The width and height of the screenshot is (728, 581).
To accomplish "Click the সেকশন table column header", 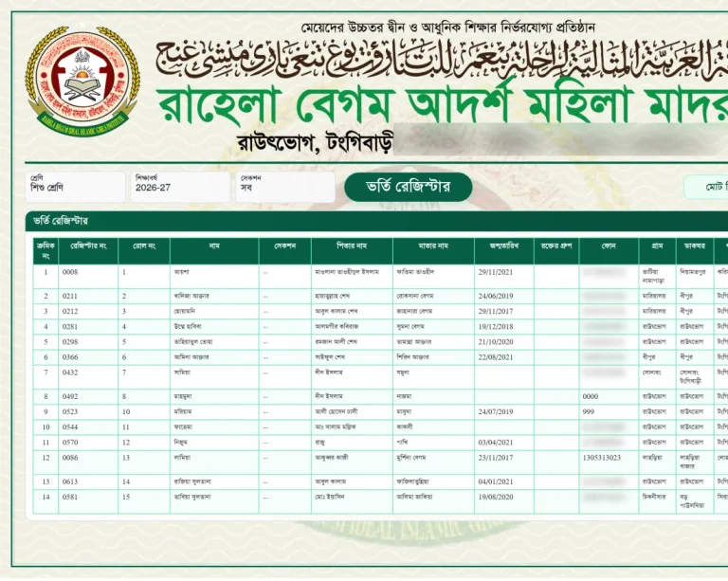I will point(285,250).
